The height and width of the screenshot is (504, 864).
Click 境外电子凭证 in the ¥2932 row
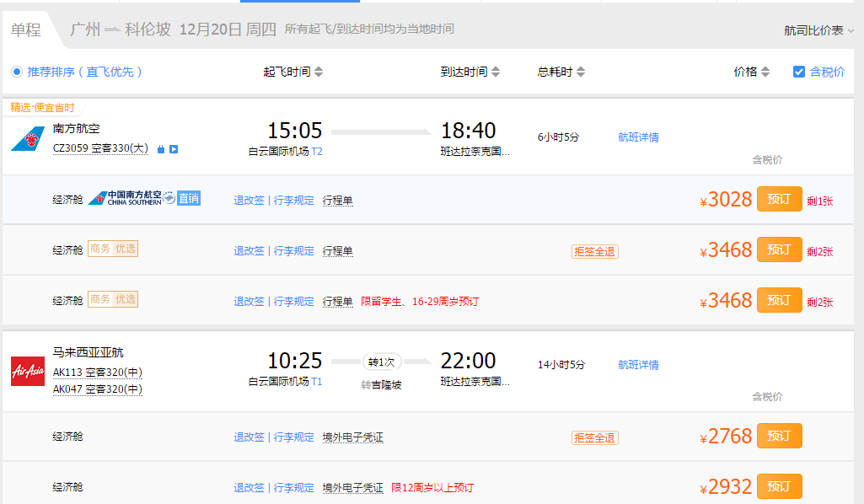point(352,488)
